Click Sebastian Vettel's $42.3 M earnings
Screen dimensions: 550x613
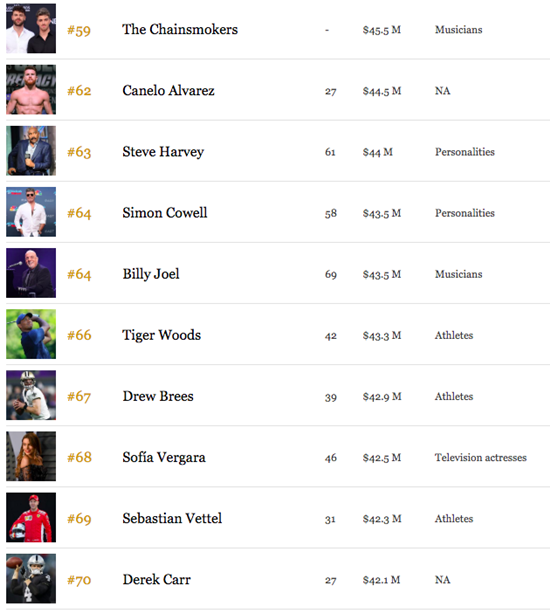(382, 519)
